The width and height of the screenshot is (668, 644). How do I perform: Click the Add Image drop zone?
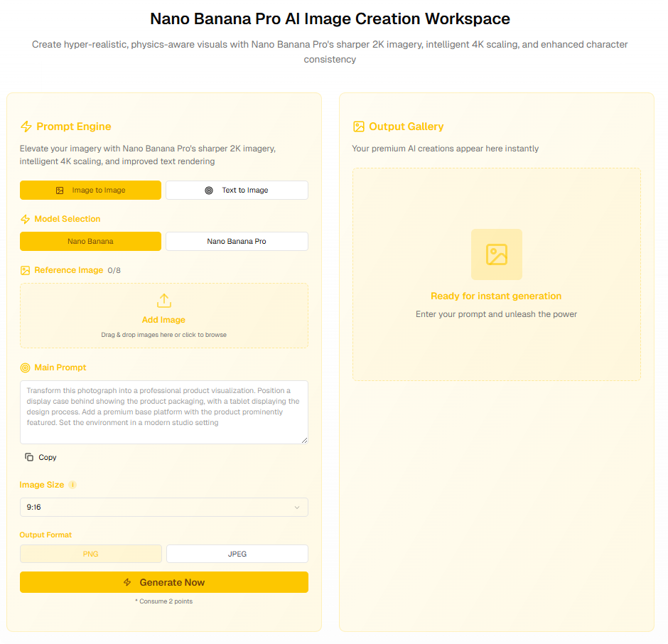coord(163,316)
